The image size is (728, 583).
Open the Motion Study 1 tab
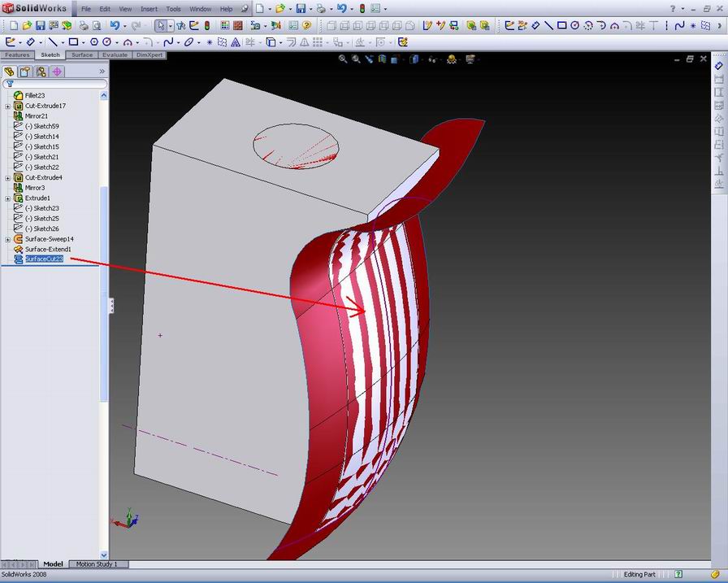click(x=97, y=563)
